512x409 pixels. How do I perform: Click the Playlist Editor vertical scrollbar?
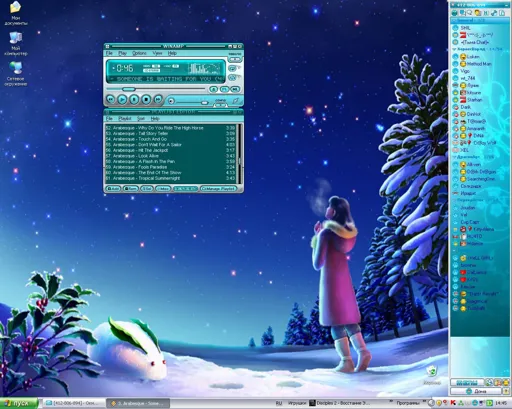click(x=239, y=153)
